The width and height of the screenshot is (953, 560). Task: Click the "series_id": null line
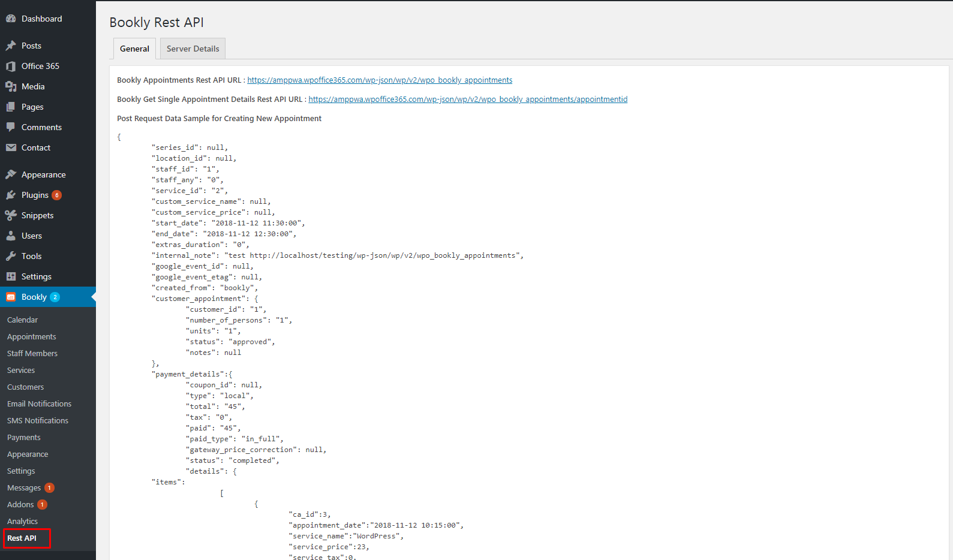coord(190,147)
